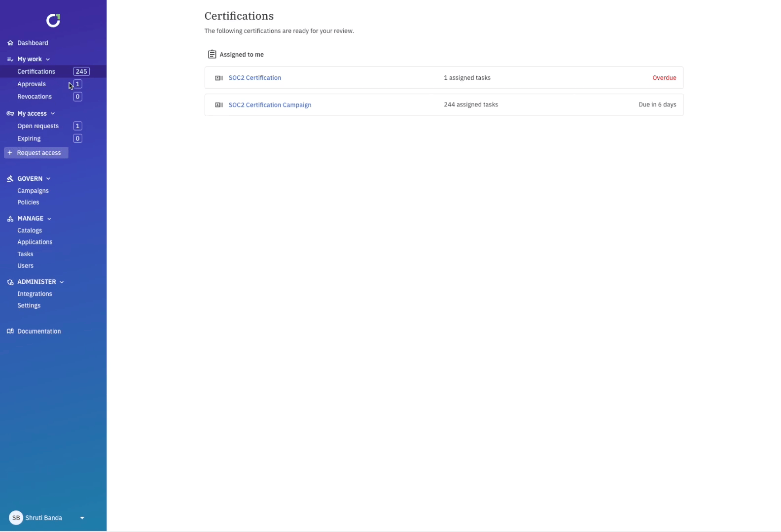Viewport: 781px width, 532px height.
Task: Click the My access key icon
Action: [x=10, y=113]
